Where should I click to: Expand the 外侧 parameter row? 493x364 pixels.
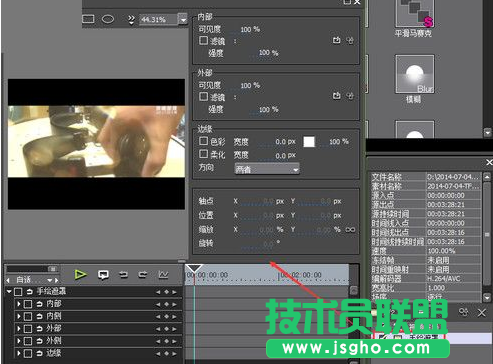(x=19, y=341)
